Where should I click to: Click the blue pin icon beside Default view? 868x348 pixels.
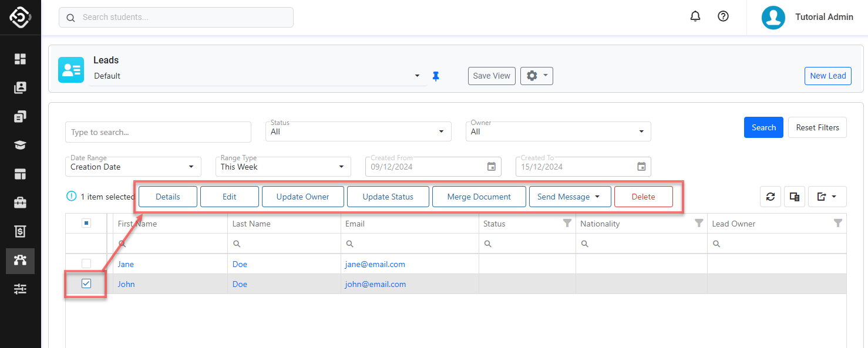pos(436,76)
